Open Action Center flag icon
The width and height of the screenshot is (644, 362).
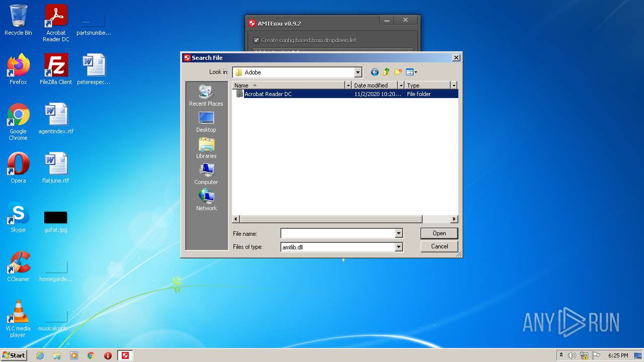[x=596, y=355]
